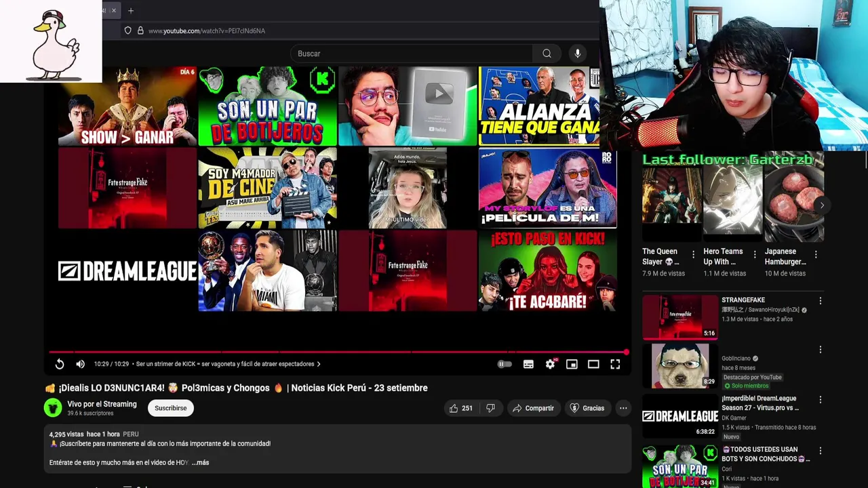
Task: Expand the description with ...más
Action: [200, 462]
